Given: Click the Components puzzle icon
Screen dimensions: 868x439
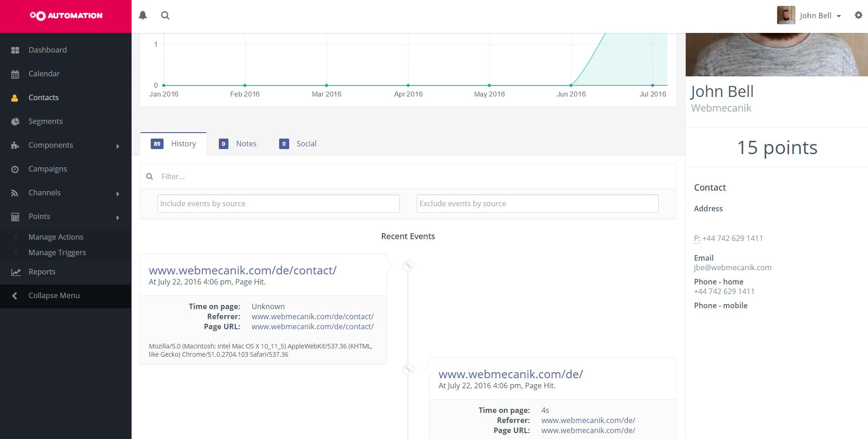Looking at the screenshot, I should click(x=15, y=145).
